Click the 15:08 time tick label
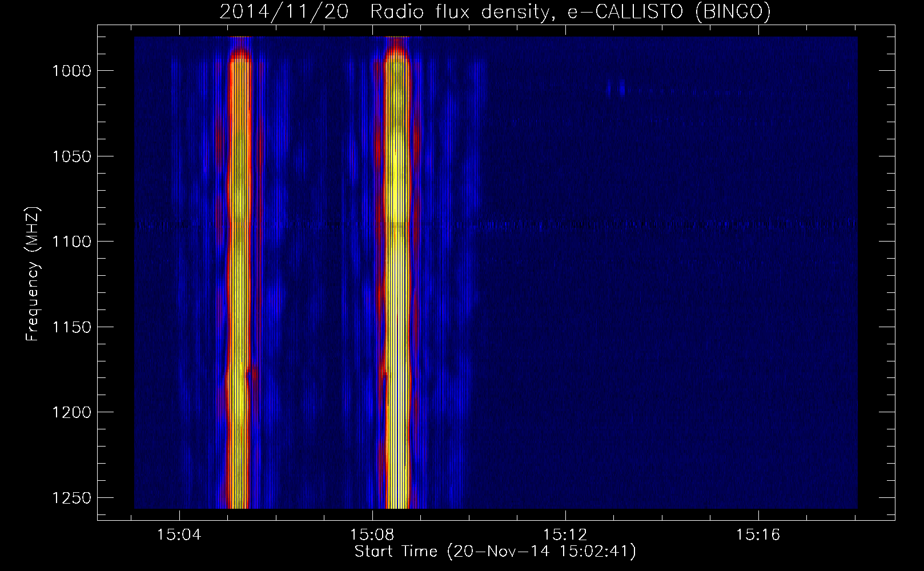924x571 pixels. coord(372,535)
